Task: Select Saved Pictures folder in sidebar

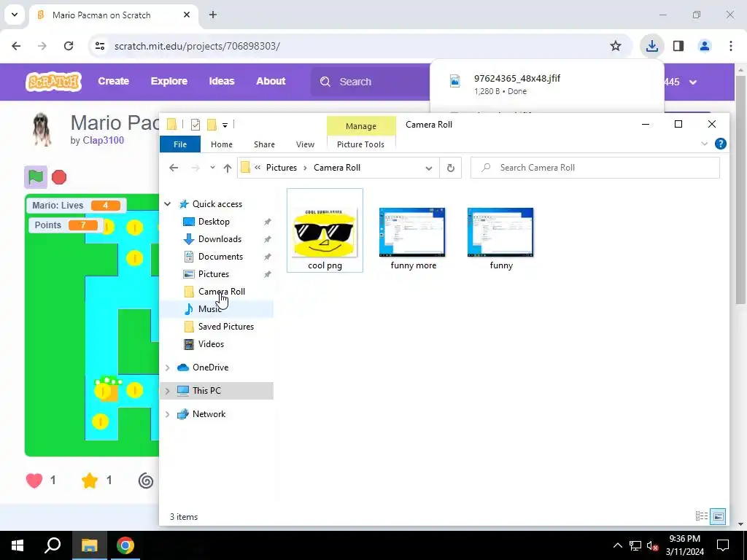Action: (x=226, y=327)
